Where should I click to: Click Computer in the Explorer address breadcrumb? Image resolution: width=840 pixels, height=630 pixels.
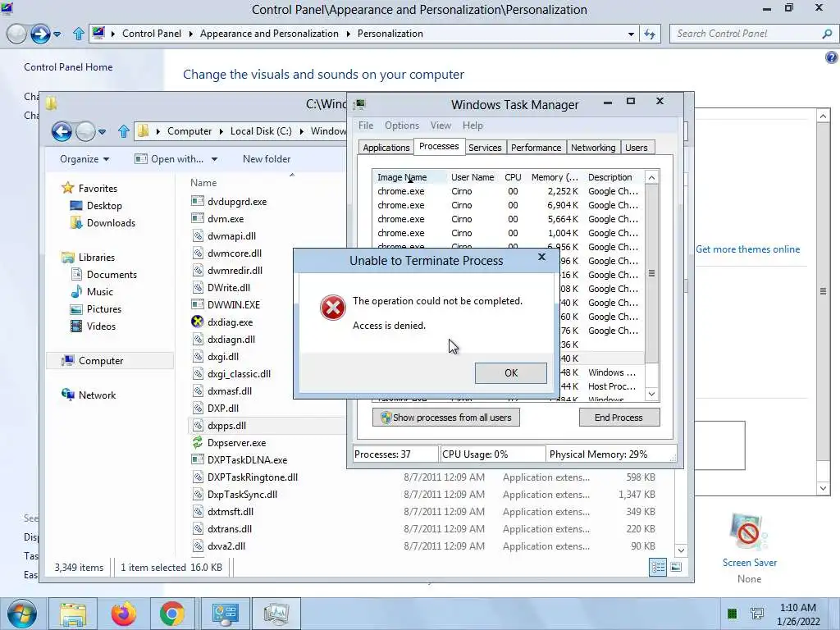[x=189, y=131]
